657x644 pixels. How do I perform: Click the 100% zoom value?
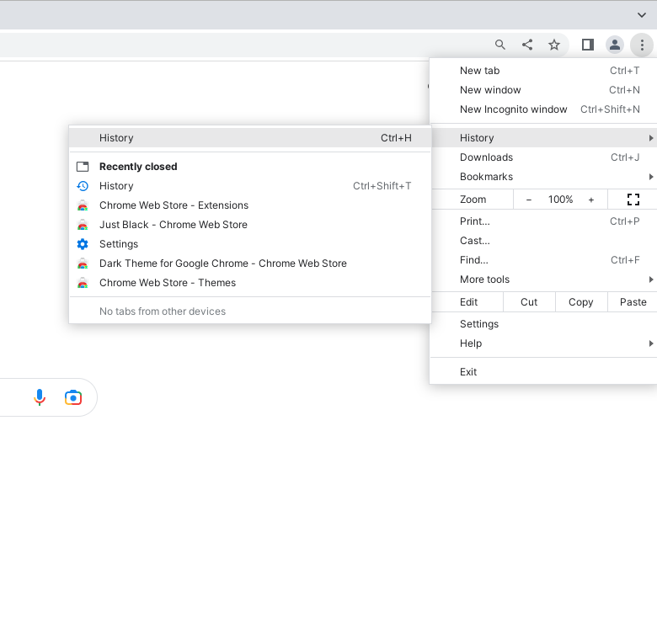pyautogui.click(x=560, y=200)
